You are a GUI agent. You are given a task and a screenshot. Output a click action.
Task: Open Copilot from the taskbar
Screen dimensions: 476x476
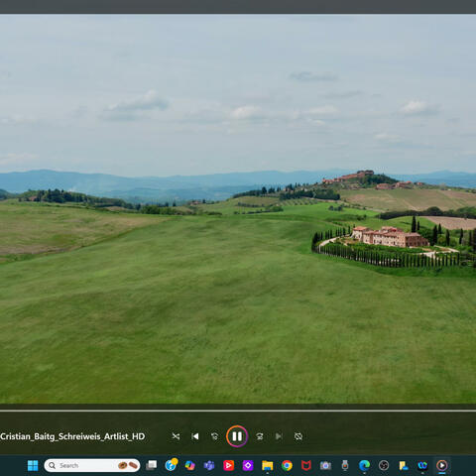pos(189,465)
